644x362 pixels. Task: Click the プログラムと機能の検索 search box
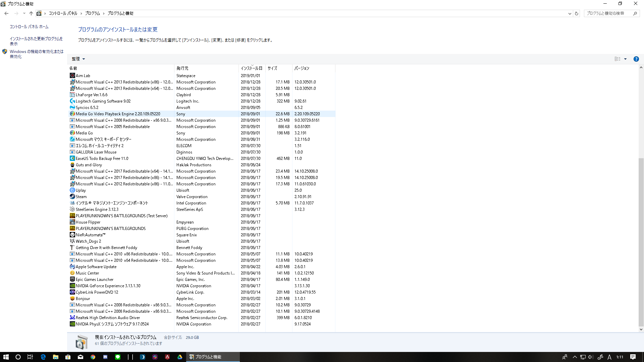[x=608, y=13]
